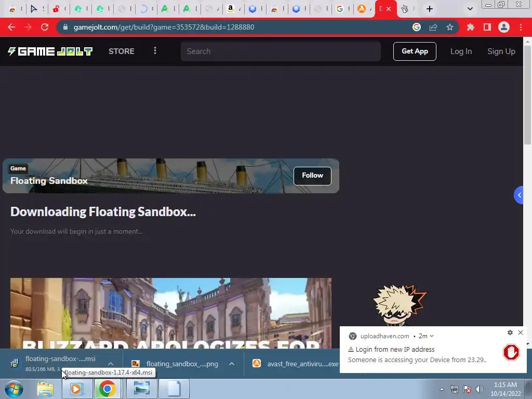
Task: Click the Google icon in the address bar
Action: pyautogui.click(x=417, y=27)
